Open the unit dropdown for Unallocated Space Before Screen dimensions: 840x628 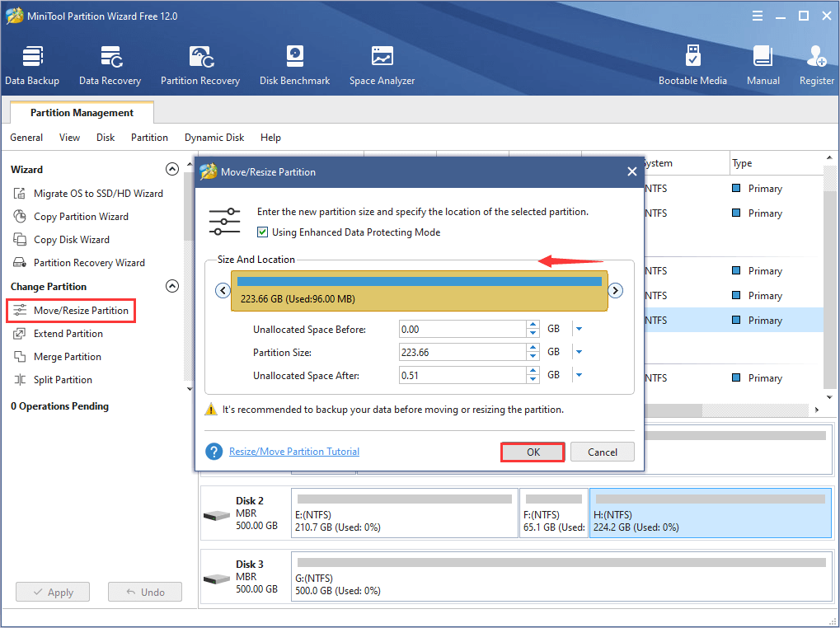click(580, 330)
